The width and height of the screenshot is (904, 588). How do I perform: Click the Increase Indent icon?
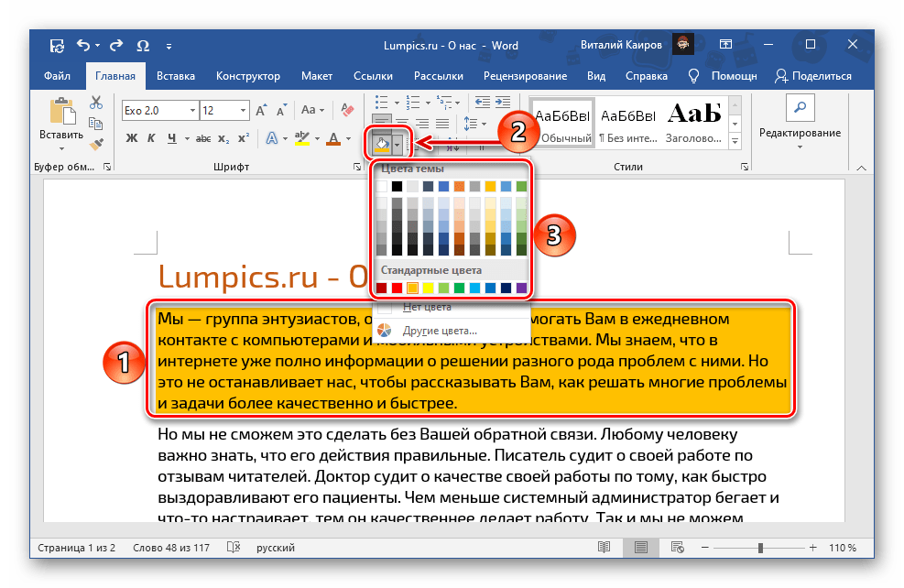[x=503, y=100]
